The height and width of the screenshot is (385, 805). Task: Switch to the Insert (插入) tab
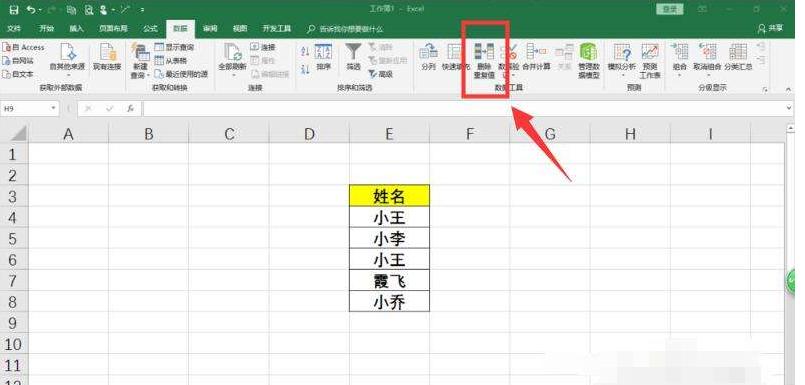click(x=76, y=29)
